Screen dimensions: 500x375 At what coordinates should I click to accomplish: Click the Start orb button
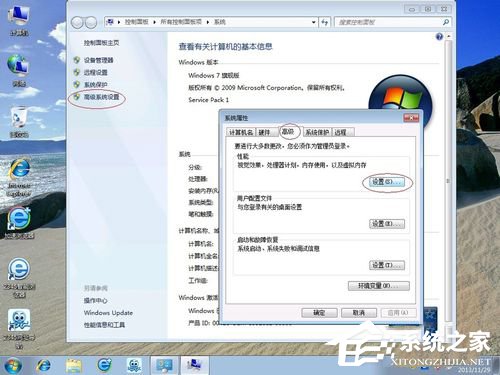coord(13,365)
